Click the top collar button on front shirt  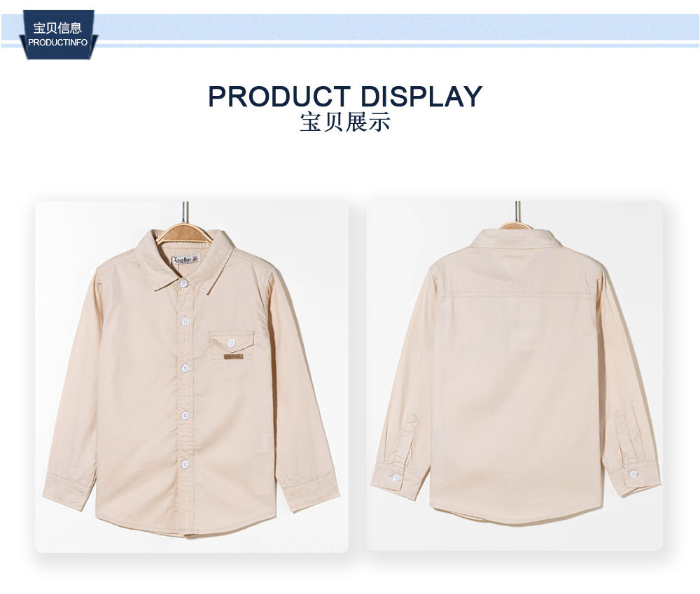182,284
